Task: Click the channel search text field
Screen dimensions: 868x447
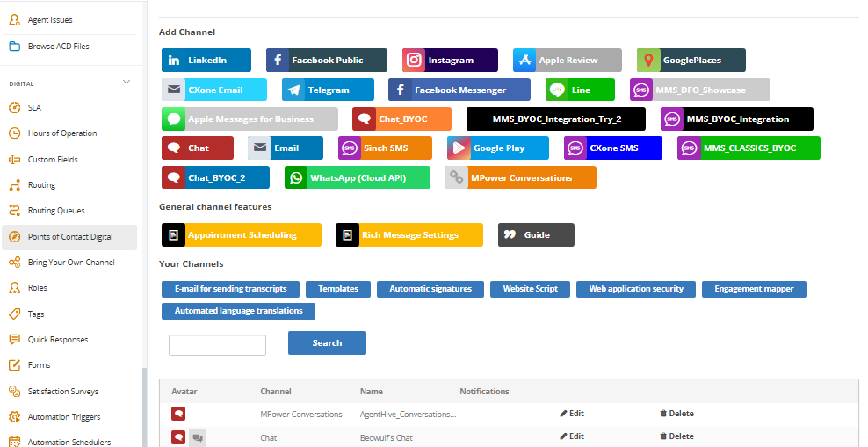Action: (x=217, y=344)
